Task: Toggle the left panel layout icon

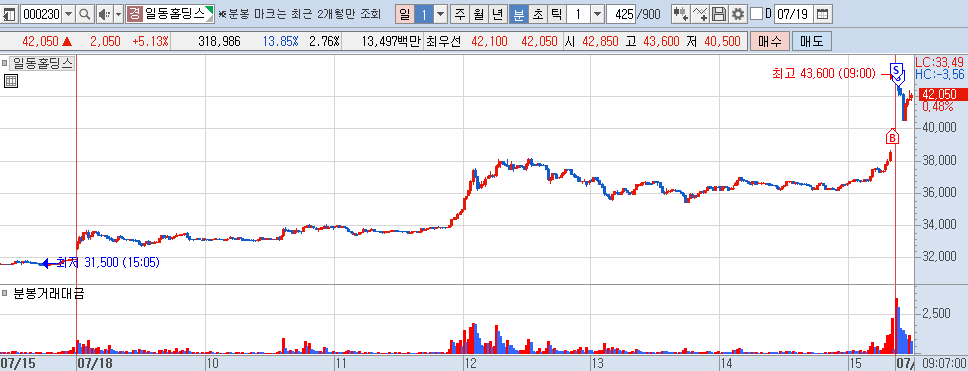Action: [x=10, y=14]
